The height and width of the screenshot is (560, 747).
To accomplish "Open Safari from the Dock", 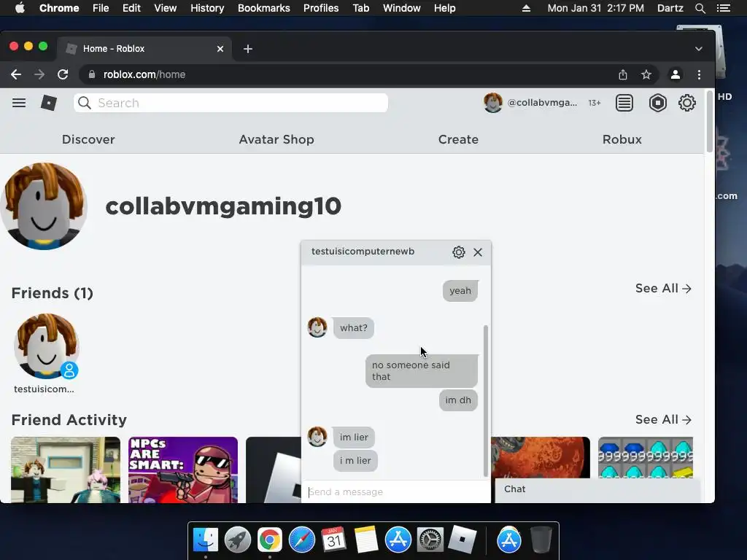I will click(302, 540).
